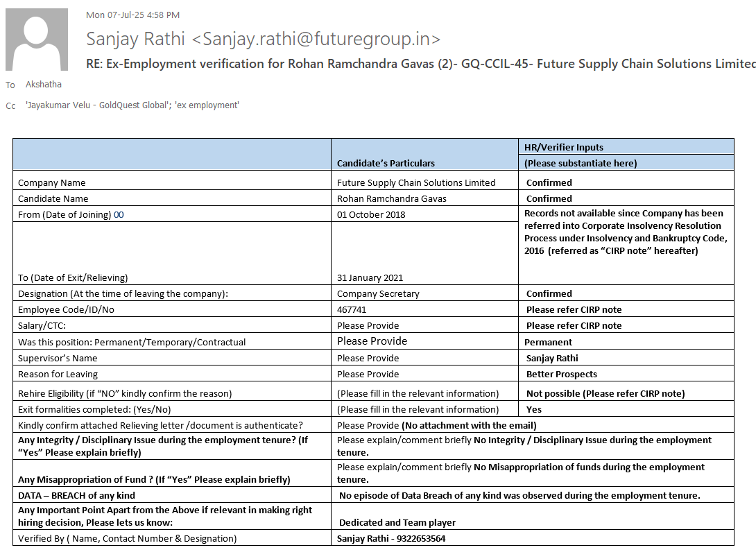The height and width of the screenshot is (559, 756).
Task: Click 'Sanjay Rathi' in Supervisor's Name row
Action: [552, 359]
